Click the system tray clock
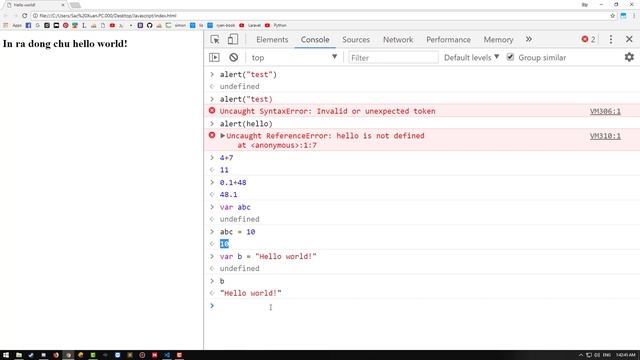The height and width of the screenshot is (360, 640). coord(625,355)
